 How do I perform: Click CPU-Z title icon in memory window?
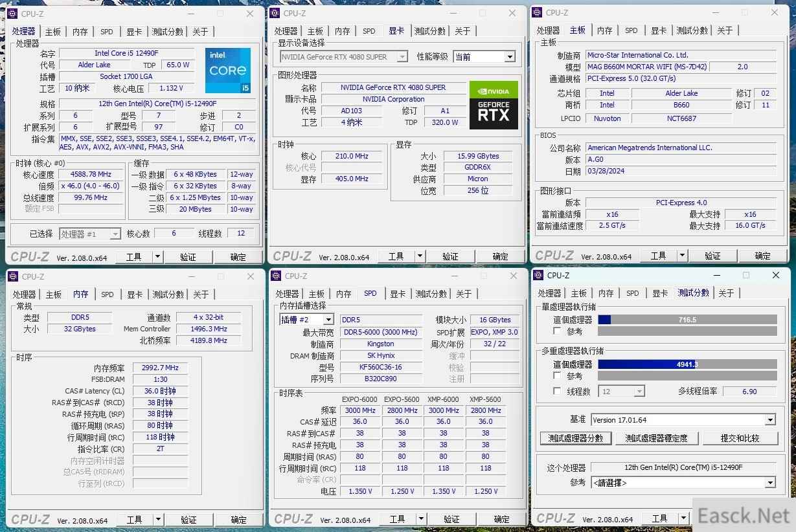pos(13,276)
